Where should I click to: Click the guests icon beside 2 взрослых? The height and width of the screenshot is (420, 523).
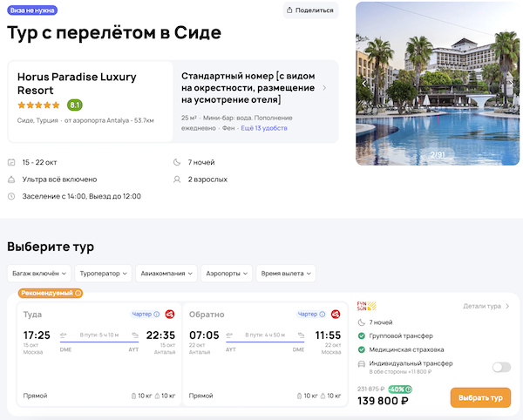pos(179,180)
